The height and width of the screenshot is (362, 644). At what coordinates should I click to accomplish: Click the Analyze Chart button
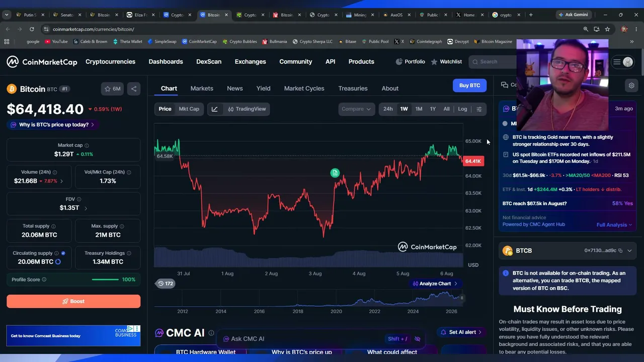click(x=435, y=284)
